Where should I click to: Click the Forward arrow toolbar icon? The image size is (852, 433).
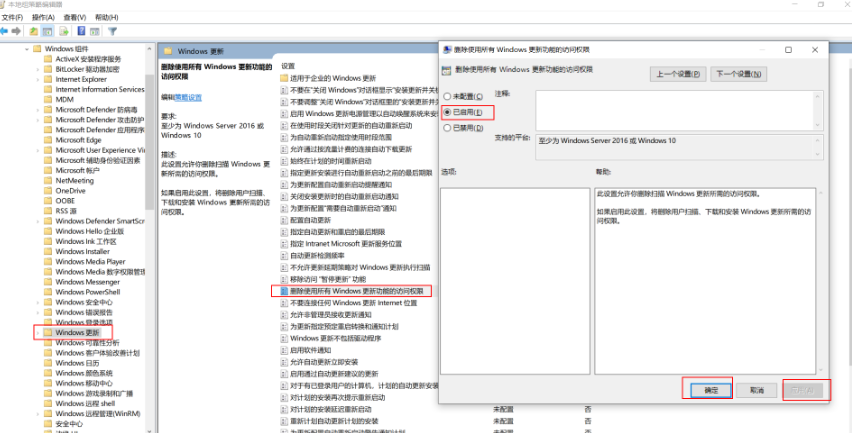click(x=16, y=31)
